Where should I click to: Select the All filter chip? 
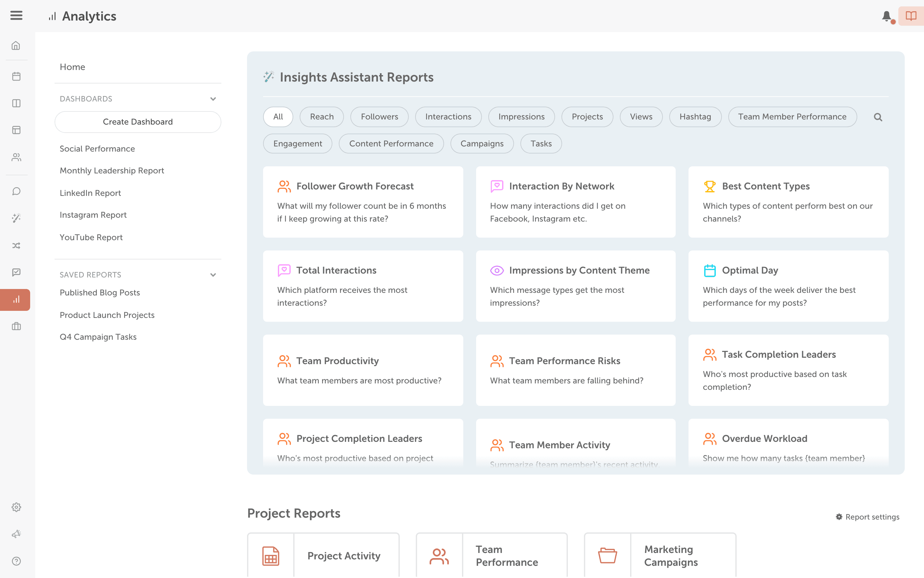(x=278, y=117)
